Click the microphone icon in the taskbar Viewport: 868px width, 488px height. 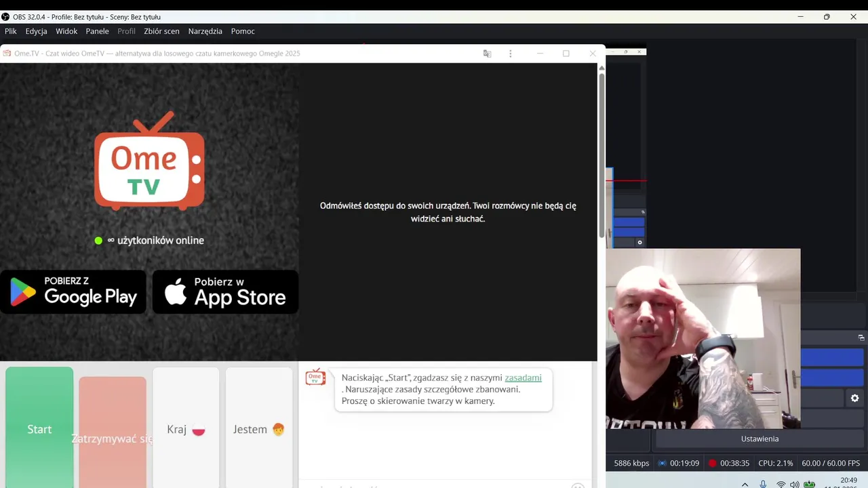[x=763, y=484]
